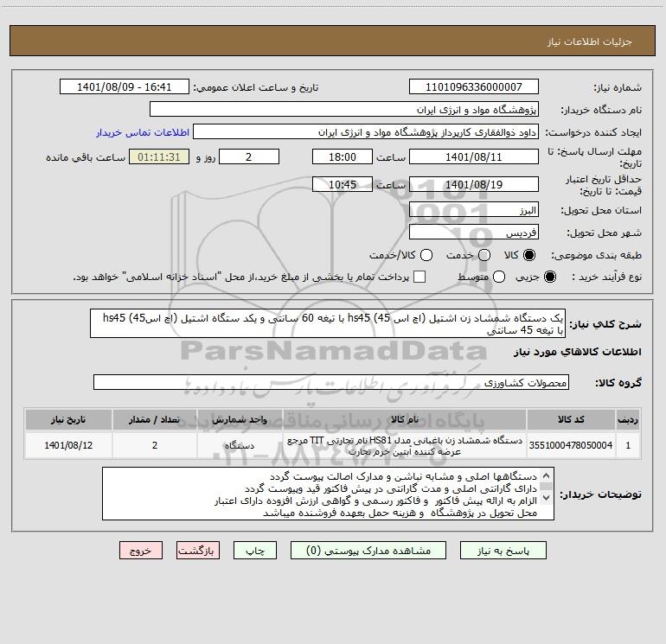Select the کالا radio button

(529, 255)
